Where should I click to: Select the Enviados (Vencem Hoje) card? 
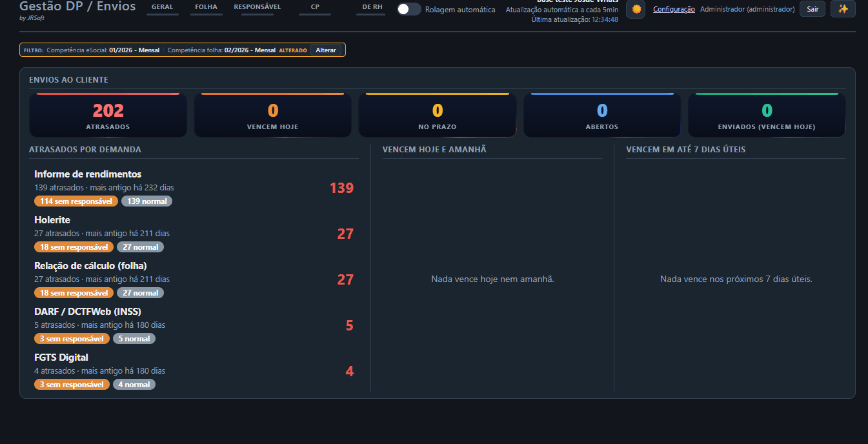(767, 115)
